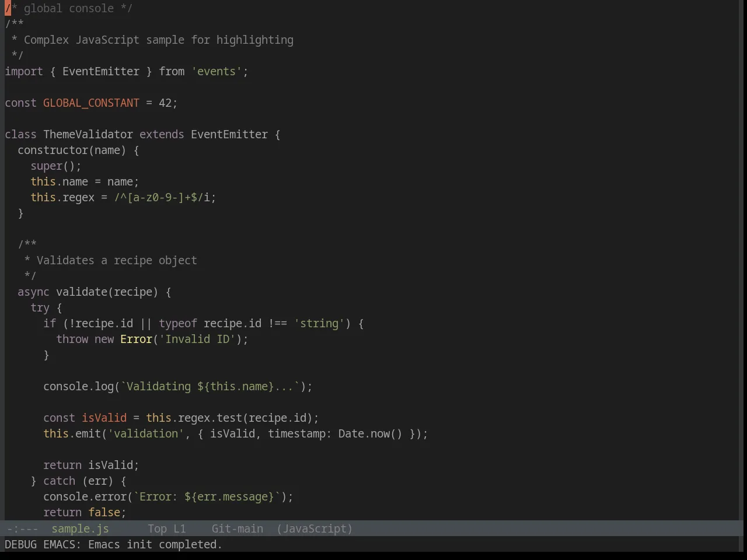
Task: Click the 'typeof' keyword
Action: click(178, 323)
